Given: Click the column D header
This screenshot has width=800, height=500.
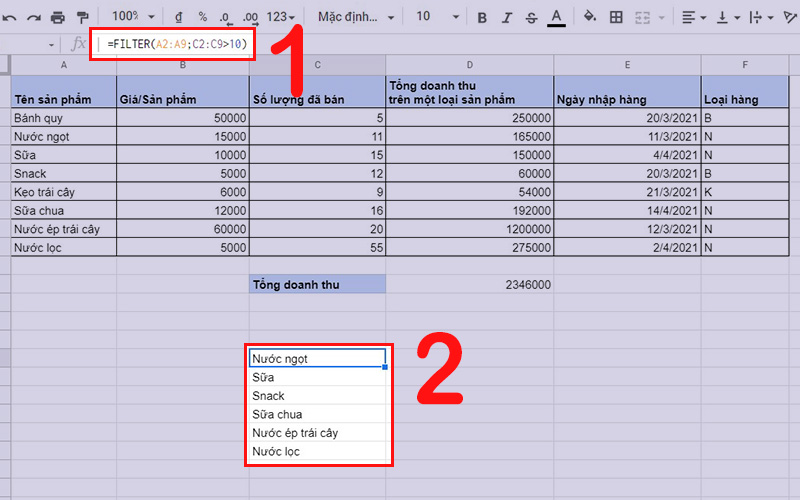Looking at the screenshot, I should [470, 65].
